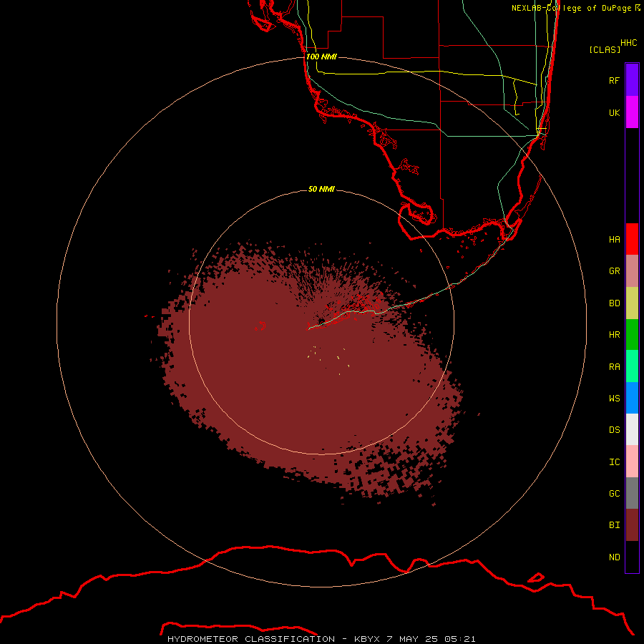Image resolution: width=644 pixels, height=644 pixels.
Task: Click the HHC product code label
Action: [628, 43]
